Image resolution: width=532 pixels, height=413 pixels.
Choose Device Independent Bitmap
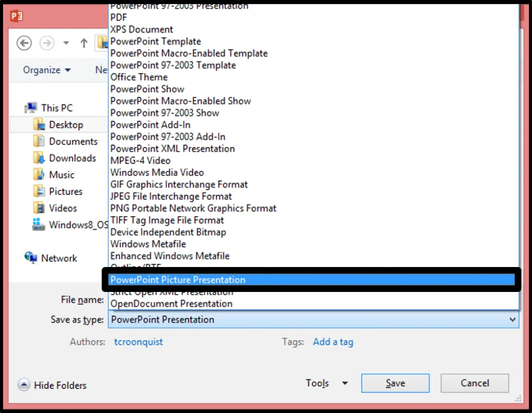313,232
